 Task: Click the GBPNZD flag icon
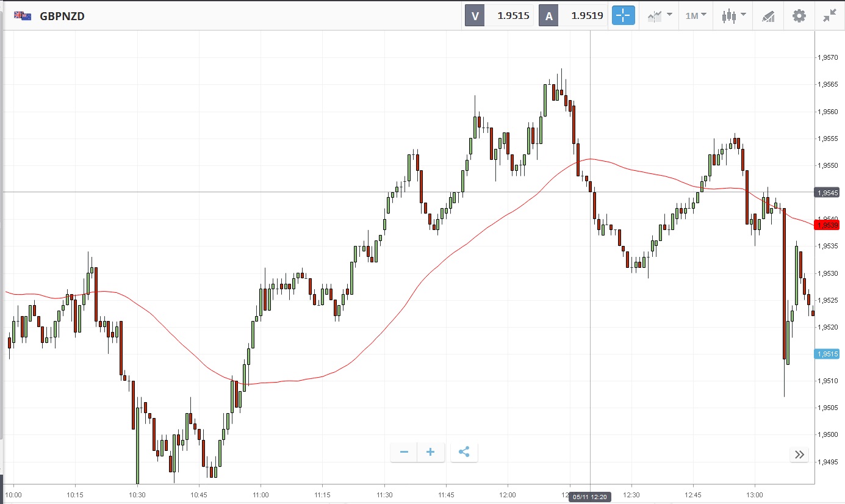(x=23, y=16)
